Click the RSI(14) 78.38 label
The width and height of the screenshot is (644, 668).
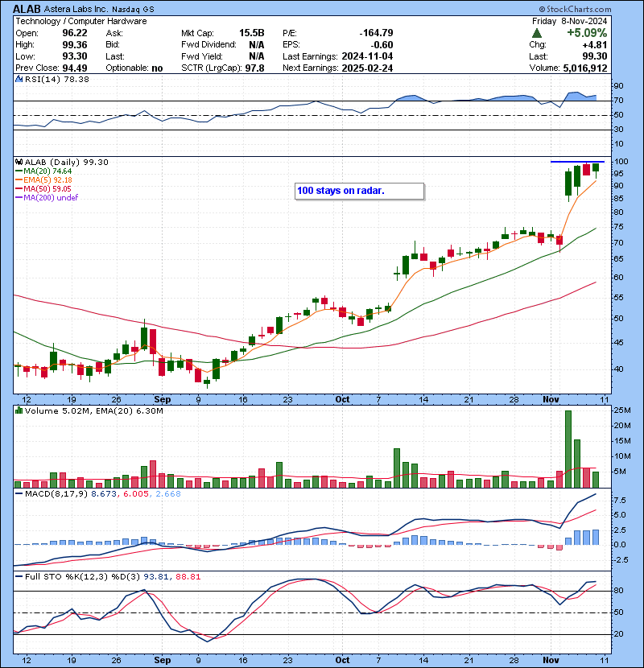click(x=56, y=79)
